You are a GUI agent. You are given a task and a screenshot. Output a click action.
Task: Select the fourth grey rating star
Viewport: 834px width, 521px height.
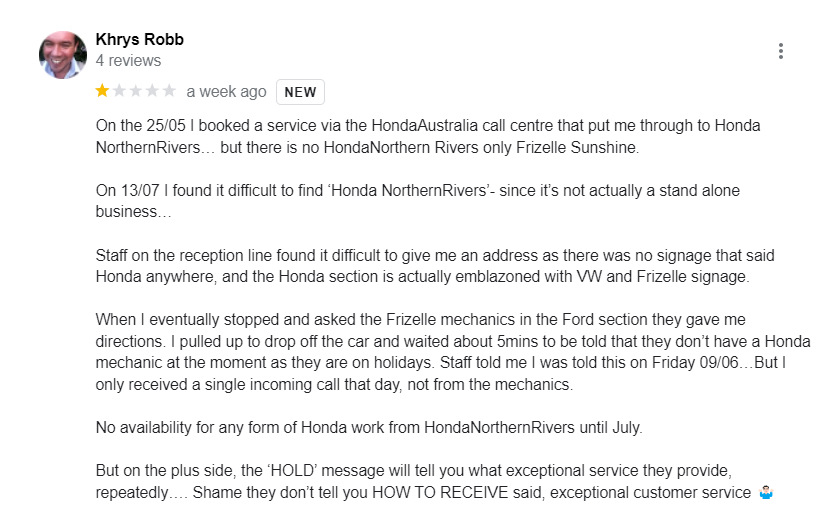point(152,91)
